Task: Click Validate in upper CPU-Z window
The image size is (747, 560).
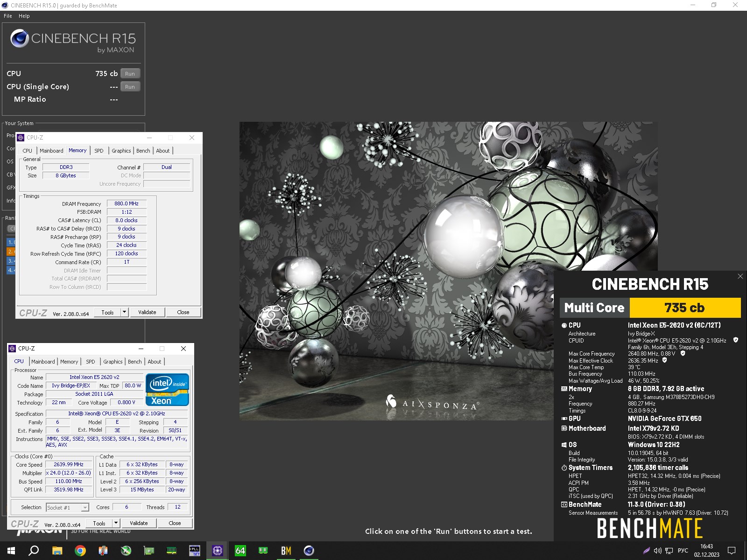Action: 147,312
